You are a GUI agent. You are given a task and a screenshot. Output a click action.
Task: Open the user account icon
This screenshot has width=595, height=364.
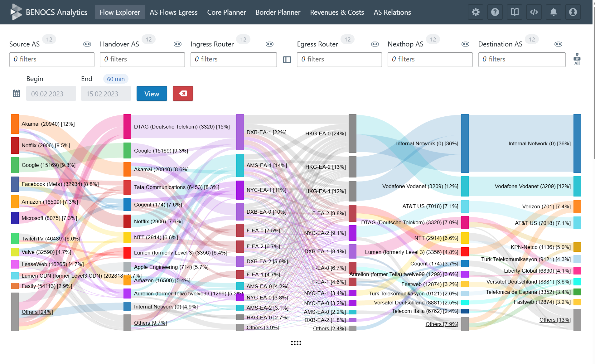[573, 12]
